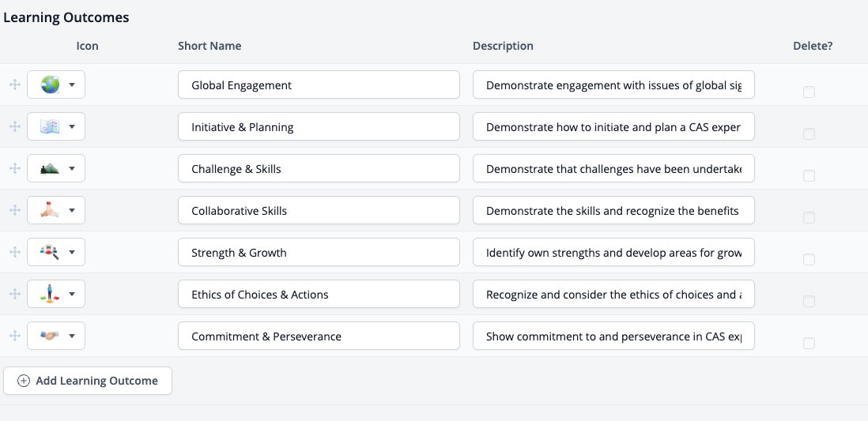The image size is (868, 421).
Task: Grab the drag handle of Global Engagement row
Action: [x=15, y=85]
